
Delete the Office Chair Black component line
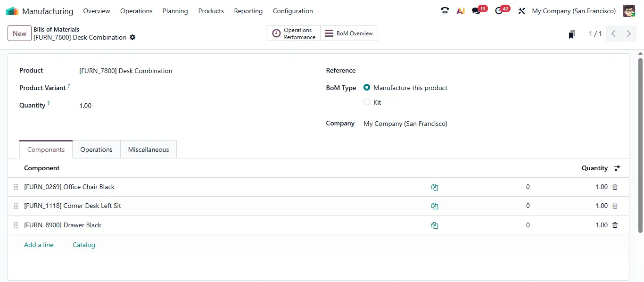[615, 187]
